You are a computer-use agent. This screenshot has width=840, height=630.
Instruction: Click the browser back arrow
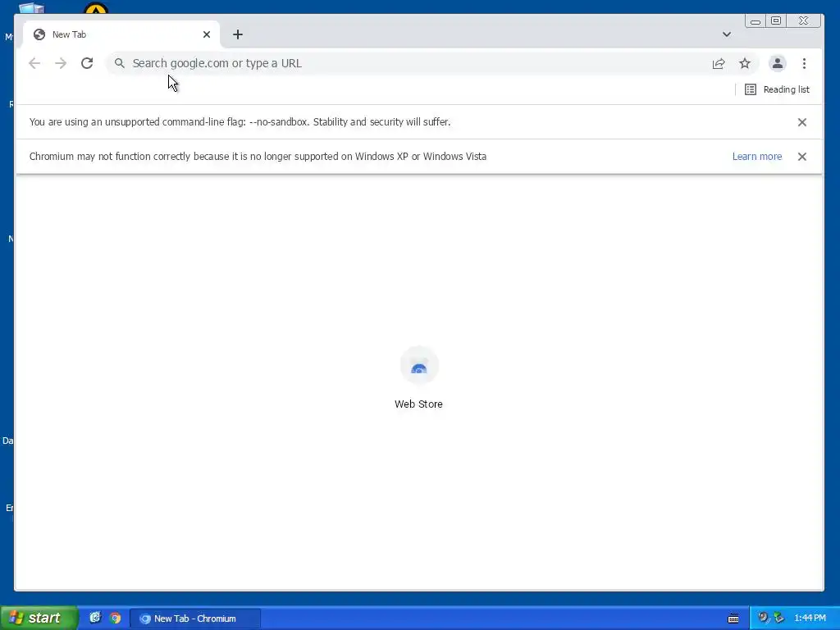(34, 63)
